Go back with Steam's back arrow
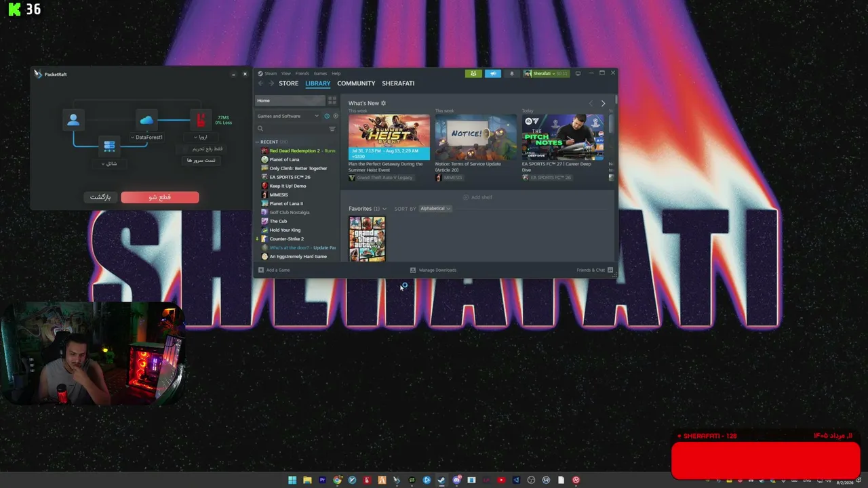Screen dimensions: 868x488 tap(260, 83)
